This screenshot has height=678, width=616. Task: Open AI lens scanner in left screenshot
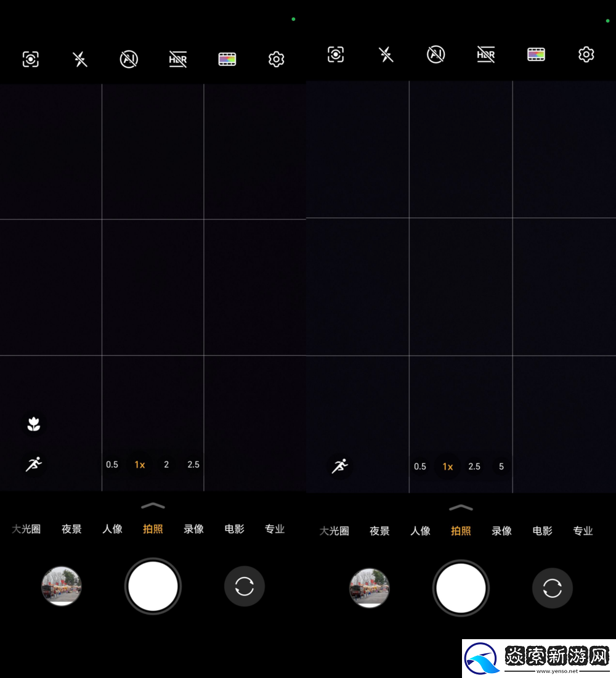pyautogui.click(x=30, y=59)
